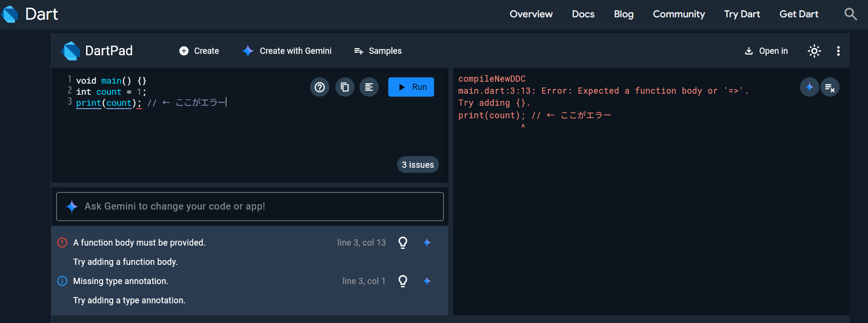The width and height of the screenshot is (868, 323).
Task: Focus the Ask Gemini prompt field
Action: 250,206
